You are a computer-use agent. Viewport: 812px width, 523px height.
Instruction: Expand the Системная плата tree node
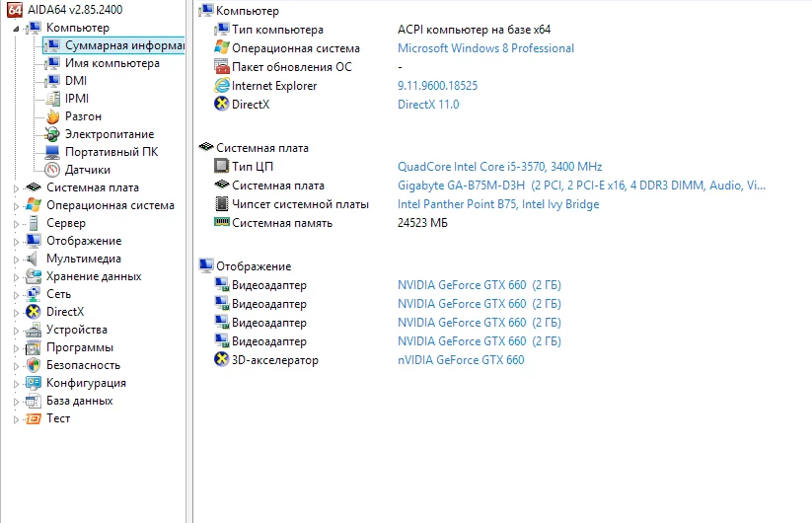coord(16,188)
